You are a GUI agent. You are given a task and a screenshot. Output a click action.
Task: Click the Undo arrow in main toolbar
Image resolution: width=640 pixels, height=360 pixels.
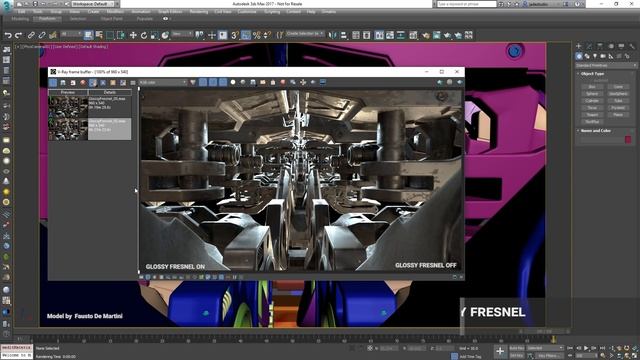(x=8, y=36)
